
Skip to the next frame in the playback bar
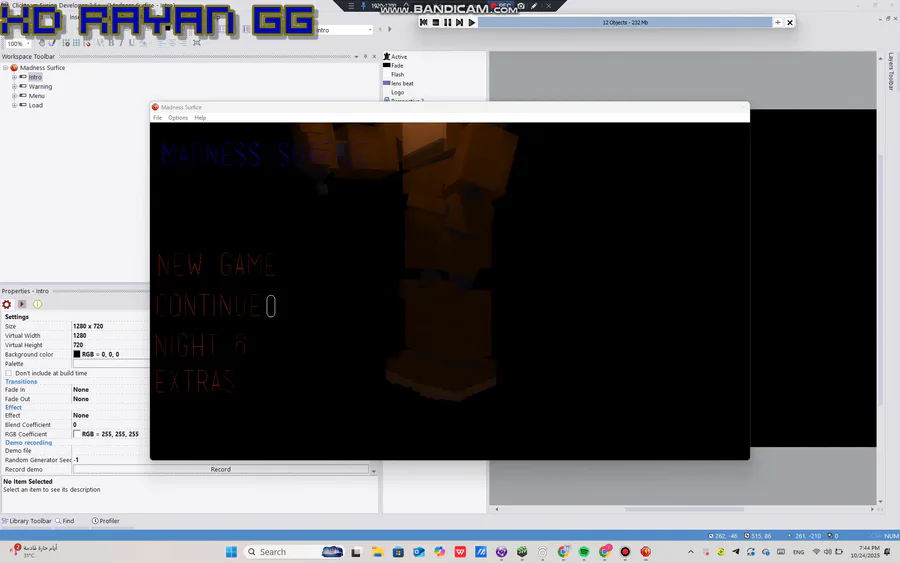pos(459,22)
